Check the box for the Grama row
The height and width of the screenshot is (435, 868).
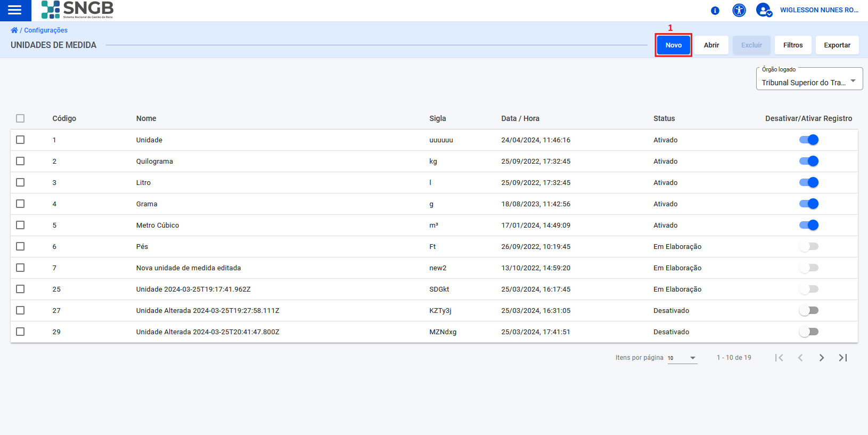(20, 204)
